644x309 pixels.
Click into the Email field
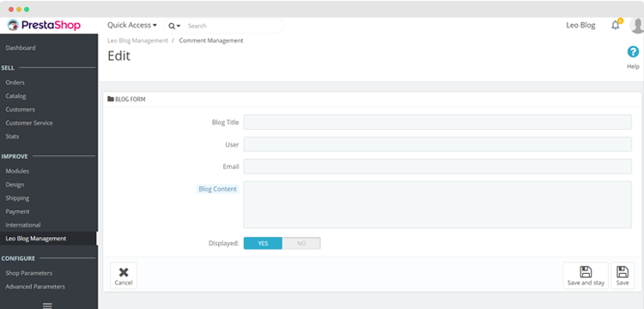click(x=437, y=167)
